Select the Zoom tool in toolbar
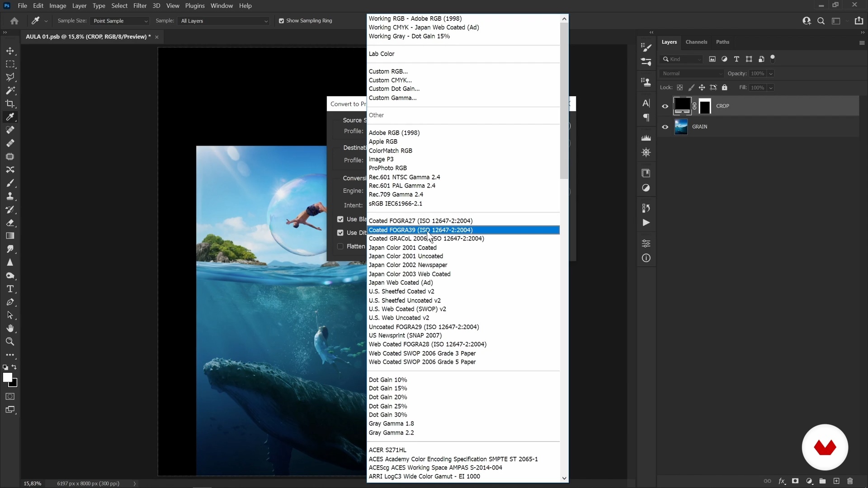This screenshot has height=488, width=868. (10, 342)
